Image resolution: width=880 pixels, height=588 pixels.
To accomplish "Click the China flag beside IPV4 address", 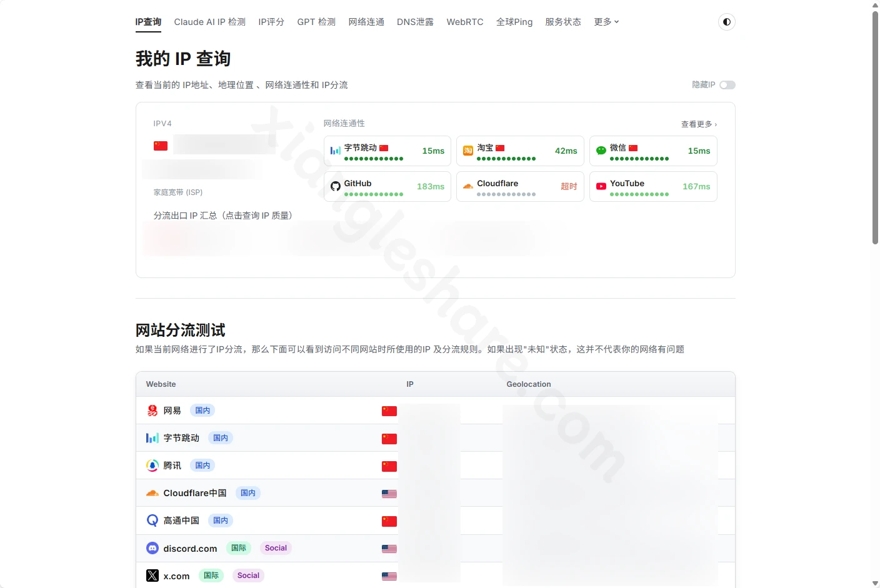I will pyautogui.click(x=161, y=146).
